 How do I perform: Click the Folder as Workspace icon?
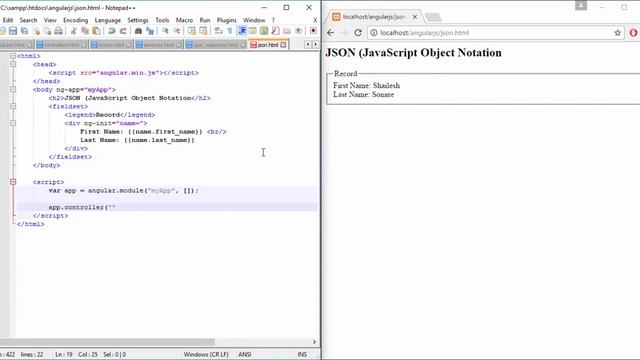click(287, 31)
